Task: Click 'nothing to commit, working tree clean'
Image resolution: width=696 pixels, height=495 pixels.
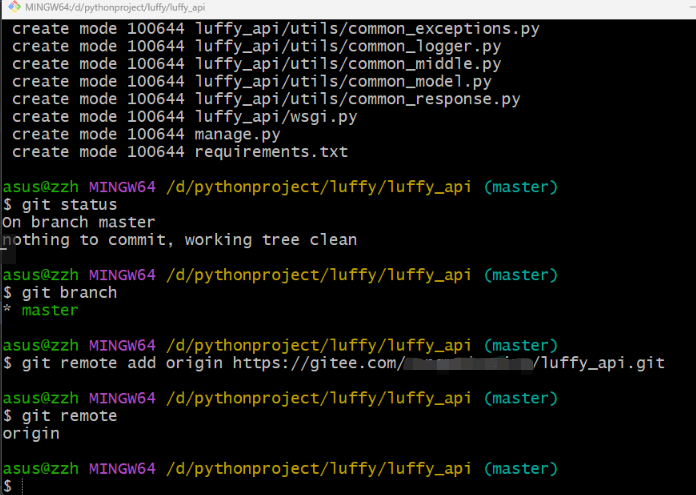Action: pos(180,240)
